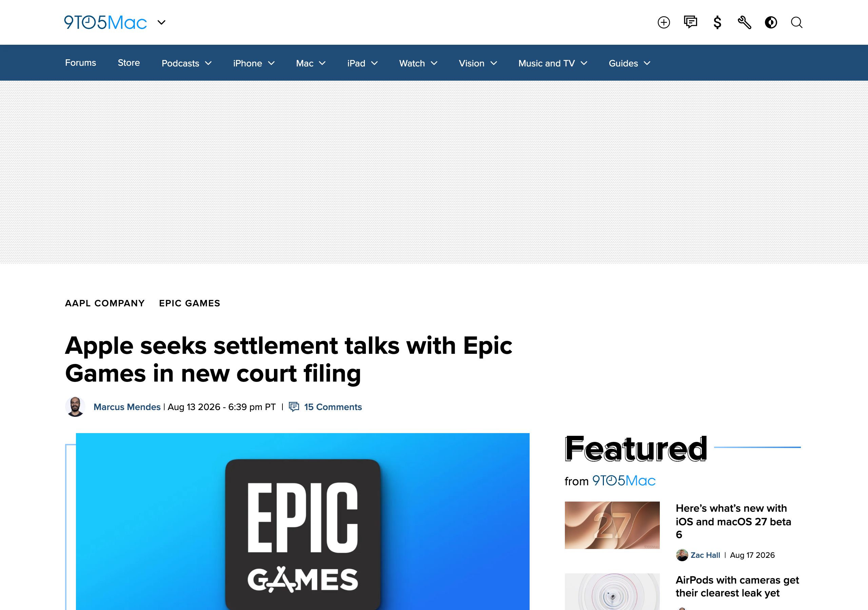Open the AirPods with cameras thumbnail

[x=612, y=591]
